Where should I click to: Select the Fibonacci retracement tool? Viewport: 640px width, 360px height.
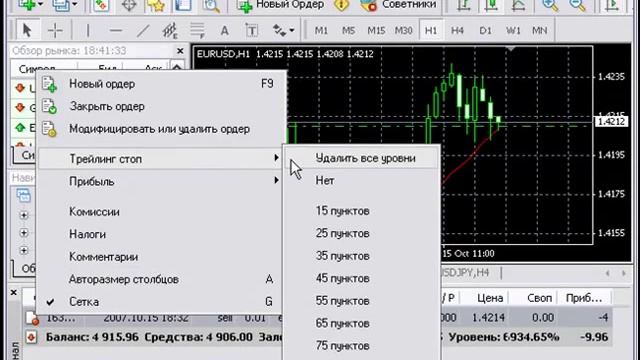coord(197,30)
